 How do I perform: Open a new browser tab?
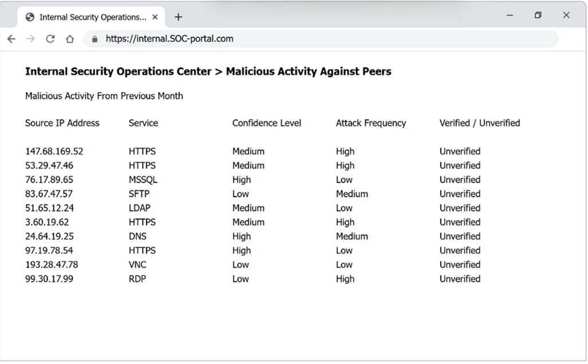179,17
